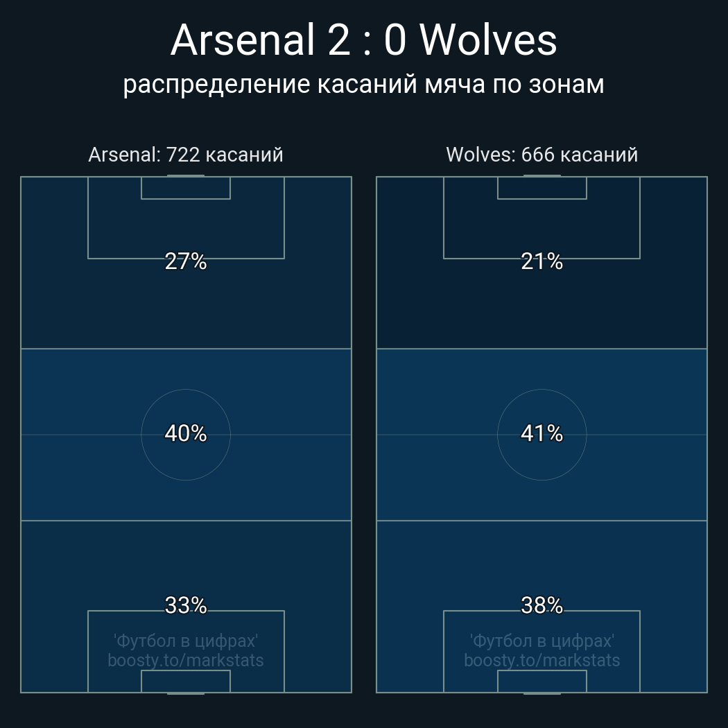The height and width of the screenshot is (728, 728).
Task: Select the Russian subtitle about touch distribution
Action: click(363, 84)
